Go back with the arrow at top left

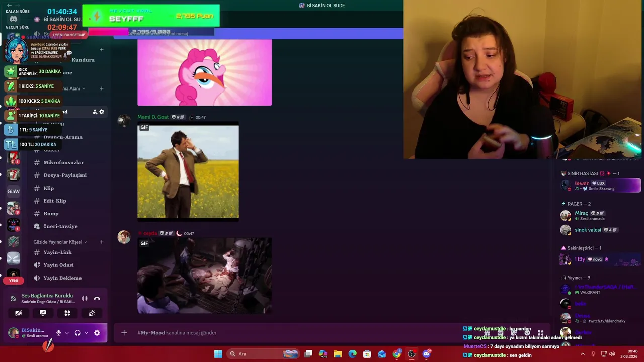coord(9,5)
